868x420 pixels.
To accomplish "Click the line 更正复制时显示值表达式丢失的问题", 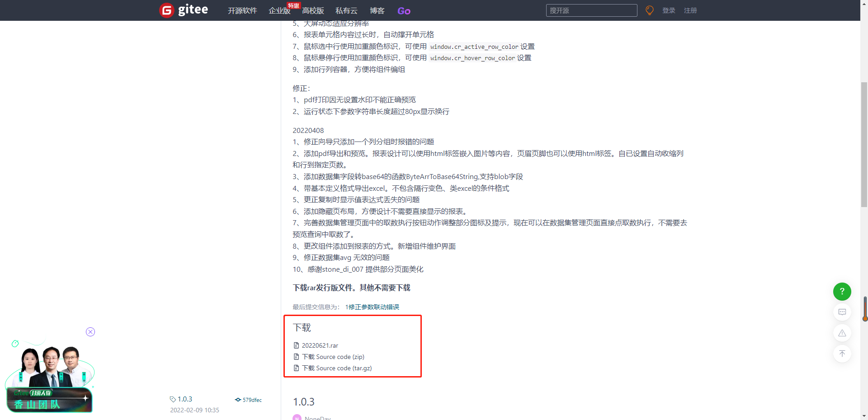I will tap(362, 200).
